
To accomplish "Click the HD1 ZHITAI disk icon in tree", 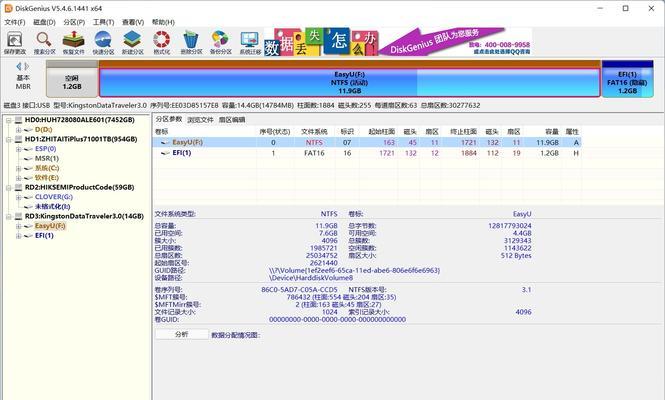I will coord(18,139).
